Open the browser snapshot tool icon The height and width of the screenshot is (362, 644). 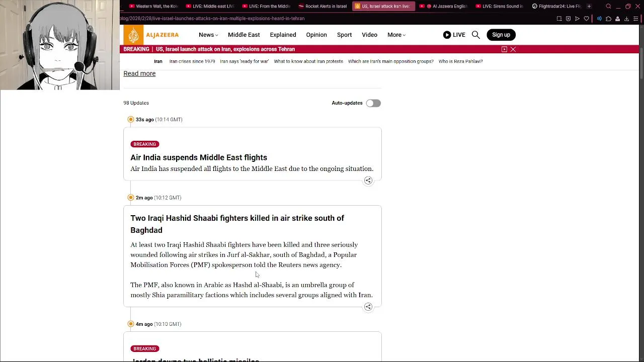point(559,19)
